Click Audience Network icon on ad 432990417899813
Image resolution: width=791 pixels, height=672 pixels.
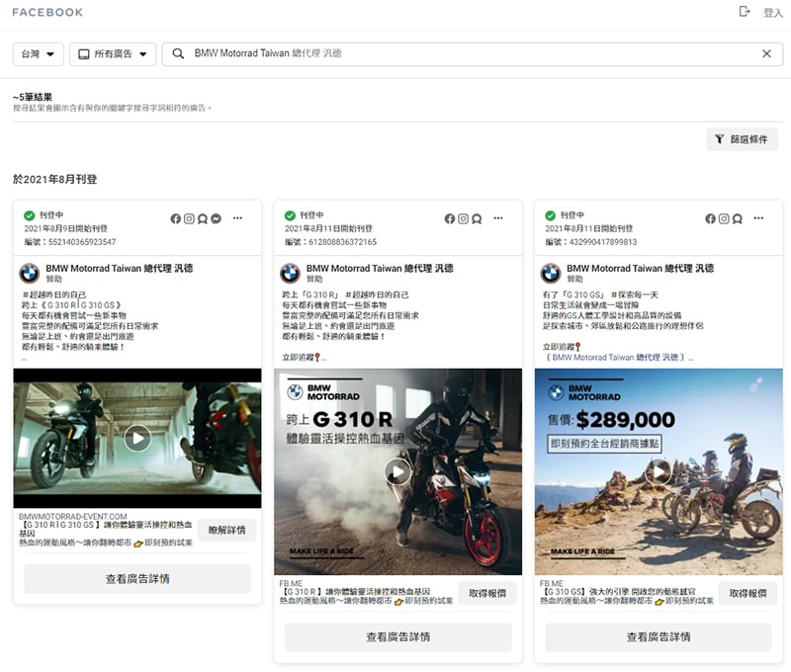point(738,218)
